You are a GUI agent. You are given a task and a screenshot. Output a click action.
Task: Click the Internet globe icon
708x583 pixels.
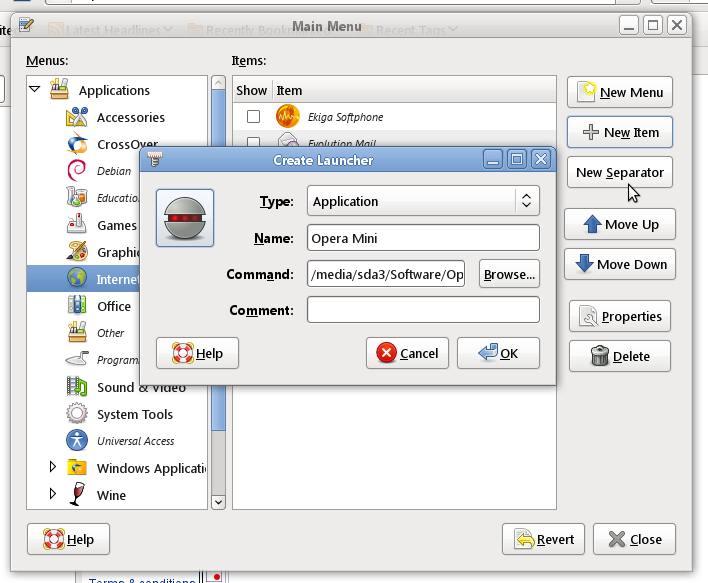pos(77,278)
